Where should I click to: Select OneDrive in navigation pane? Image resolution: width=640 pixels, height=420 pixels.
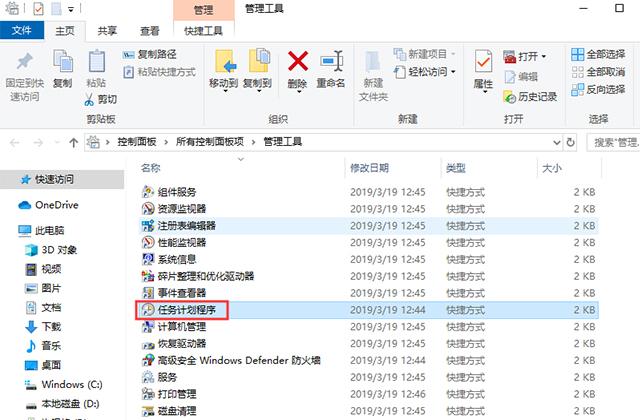pyautogui.click(x=49, y=205)
